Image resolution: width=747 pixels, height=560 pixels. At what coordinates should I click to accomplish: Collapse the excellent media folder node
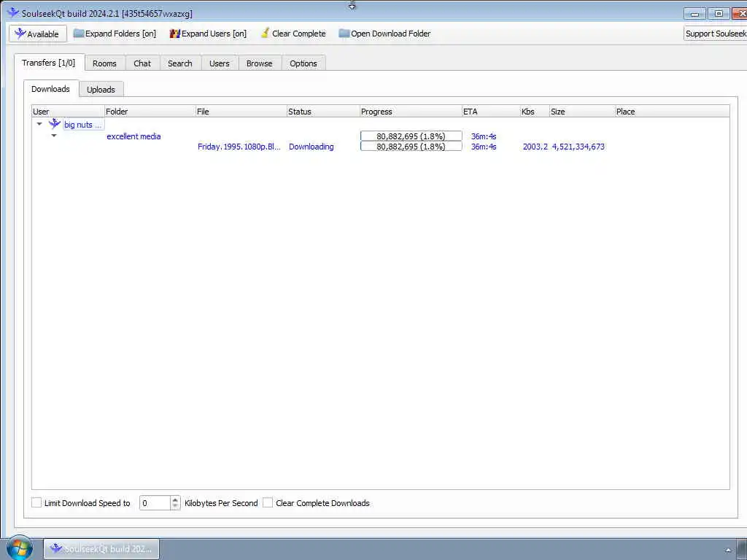click(x=54, y=136)
